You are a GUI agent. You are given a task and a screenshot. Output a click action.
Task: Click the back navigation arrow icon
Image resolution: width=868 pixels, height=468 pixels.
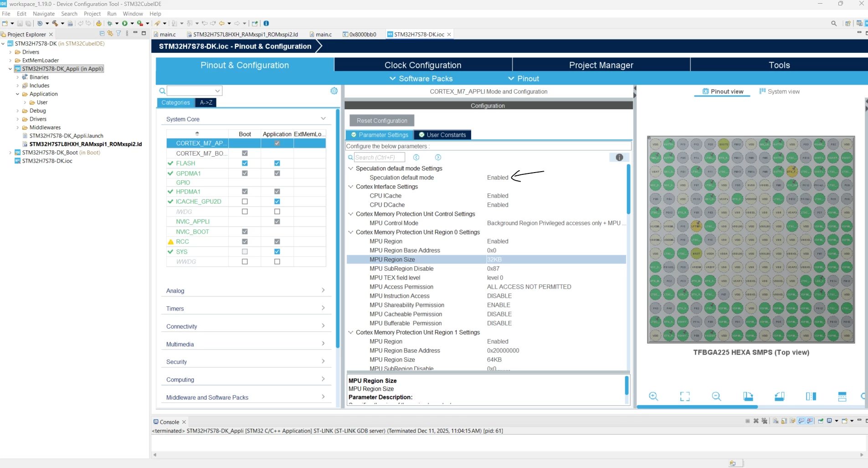point(222,23)
